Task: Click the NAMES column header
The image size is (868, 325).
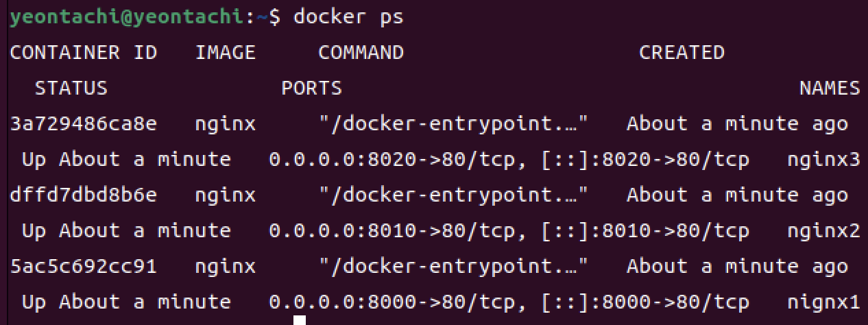Action: 830,88
